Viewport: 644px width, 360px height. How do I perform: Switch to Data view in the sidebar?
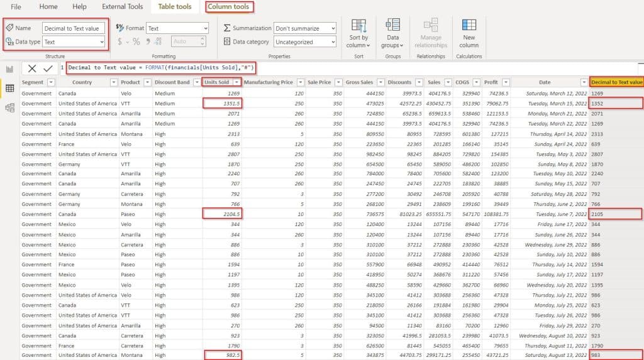[x=9, y=88]
